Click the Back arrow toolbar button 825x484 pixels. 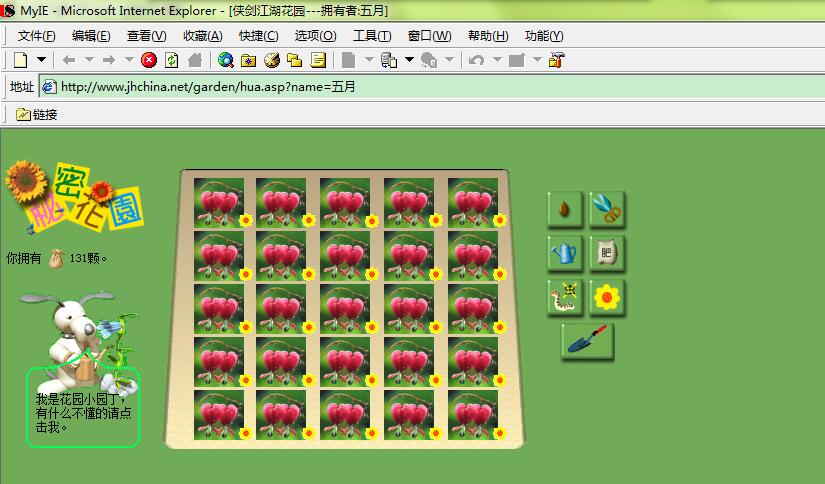[x=68, y=60]
